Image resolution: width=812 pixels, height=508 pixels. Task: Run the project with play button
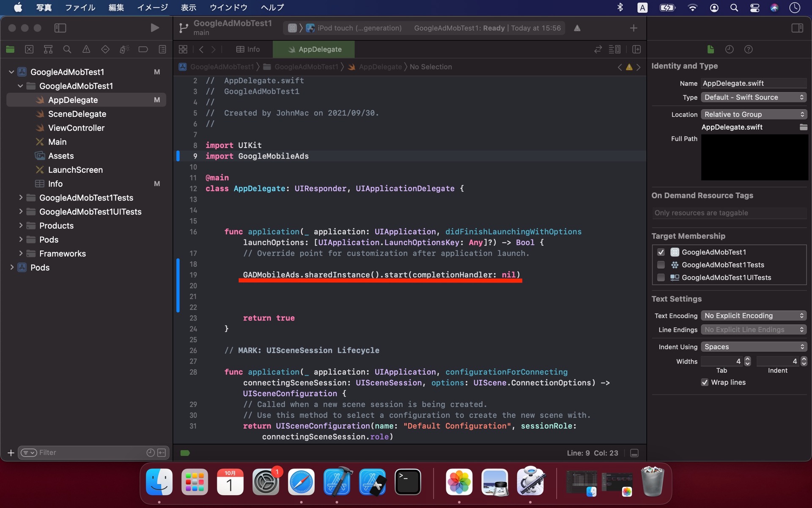click(x=155, y=28)
